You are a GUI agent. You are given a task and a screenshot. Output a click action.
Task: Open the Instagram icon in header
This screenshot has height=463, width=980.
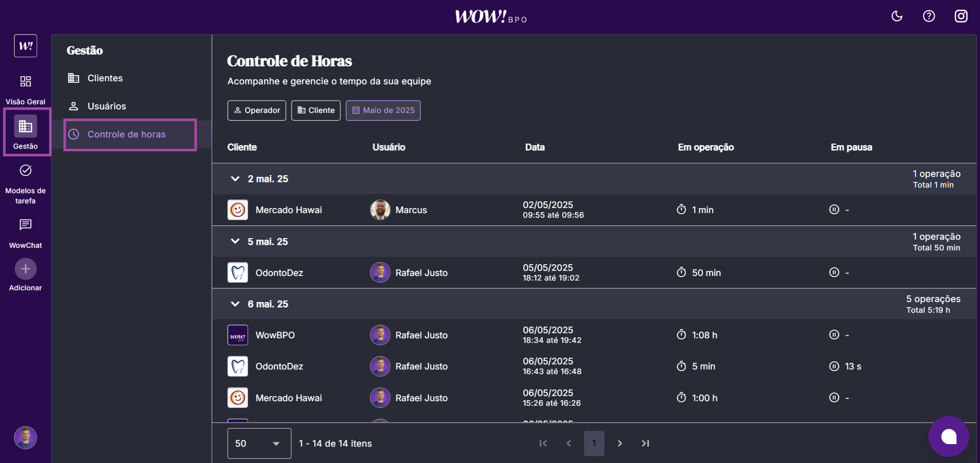tap(961, 16)
